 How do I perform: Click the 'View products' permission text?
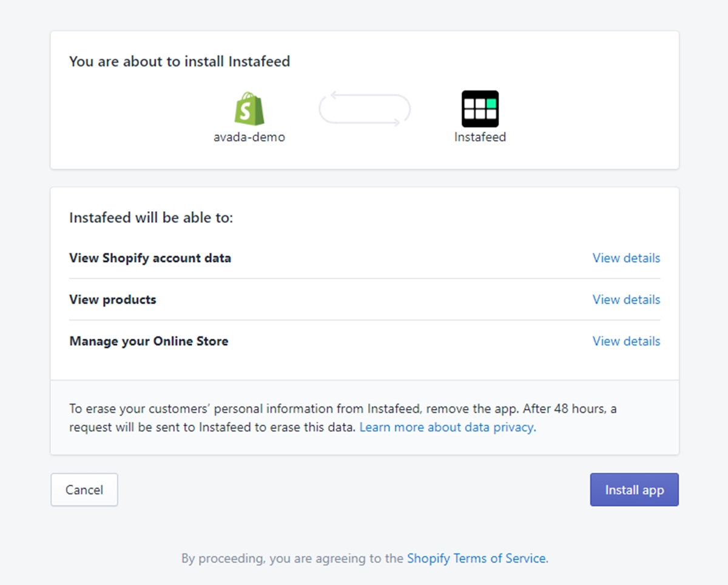(113, 299)
